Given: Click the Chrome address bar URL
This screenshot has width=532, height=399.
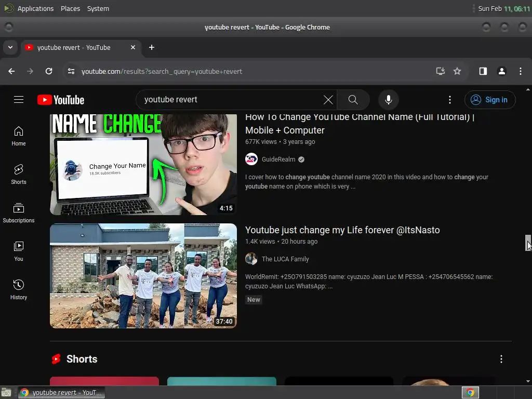Looking at the screenshot, I should point(162,71).
